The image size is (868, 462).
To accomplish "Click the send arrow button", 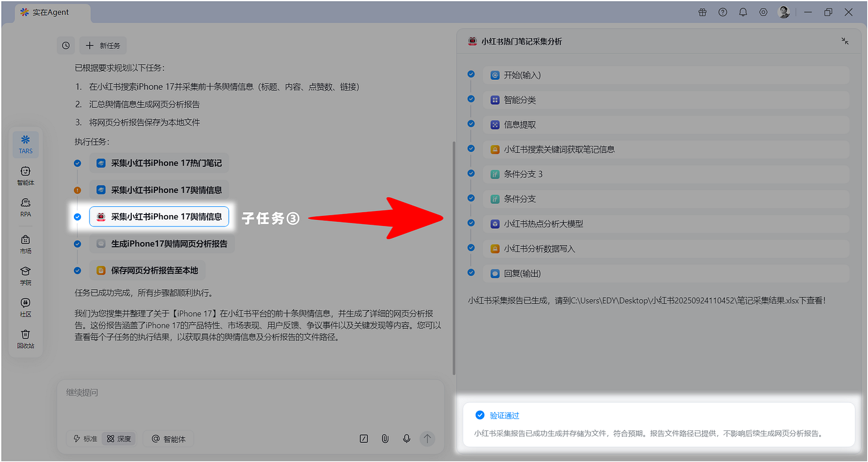I will pyautogui.click(x=427, y=439).
